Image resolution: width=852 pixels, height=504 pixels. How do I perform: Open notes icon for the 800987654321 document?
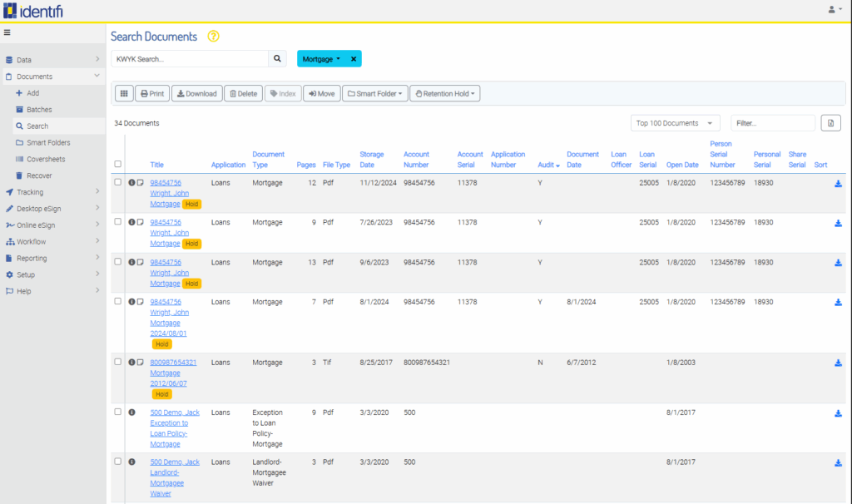tap(140, 363)
